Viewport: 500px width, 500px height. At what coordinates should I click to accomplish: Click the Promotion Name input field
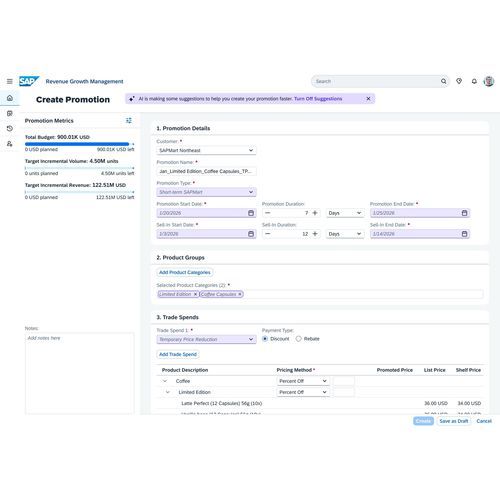click(x=206, y=171)
